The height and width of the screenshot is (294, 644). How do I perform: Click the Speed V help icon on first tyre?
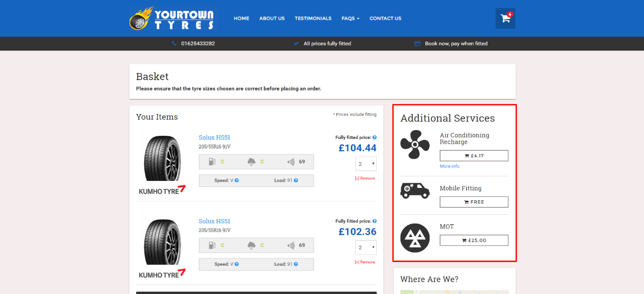pos(236,180)
